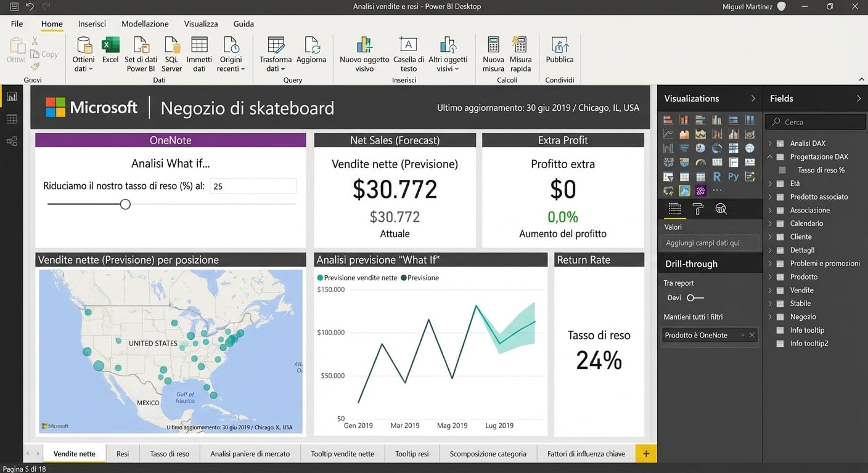The height and width of the screenshot is (473, 868).
Task: Open Fattori di influenza chiave page
Action: click(x=586, y=454)
